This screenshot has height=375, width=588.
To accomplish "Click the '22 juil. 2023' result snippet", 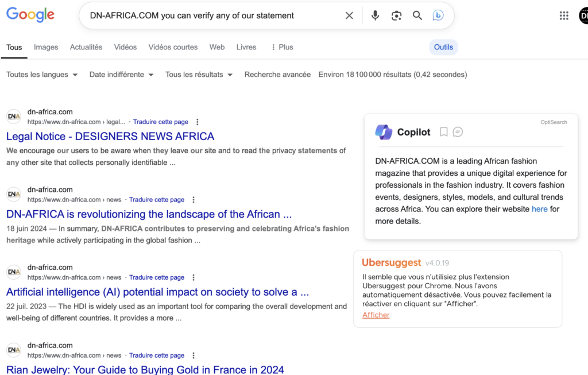I will 177,312.
